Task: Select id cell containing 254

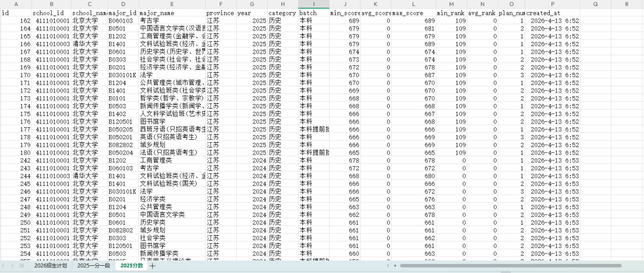Action: click(16, 254)
